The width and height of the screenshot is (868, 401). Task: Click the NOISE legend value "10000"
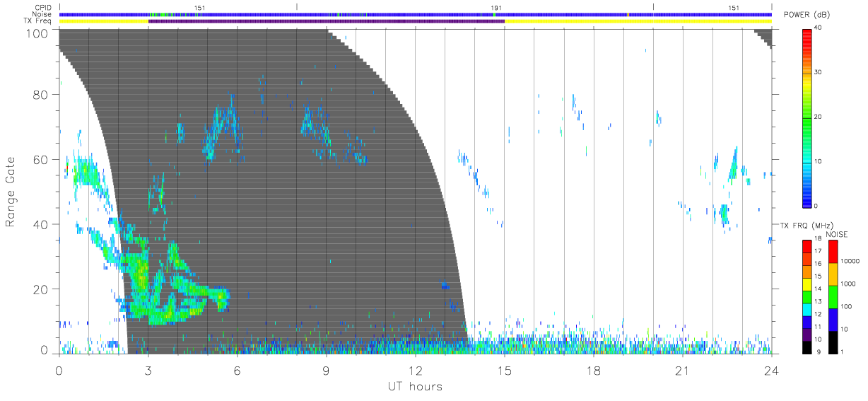pyautogui.click(x=850, y=262)
